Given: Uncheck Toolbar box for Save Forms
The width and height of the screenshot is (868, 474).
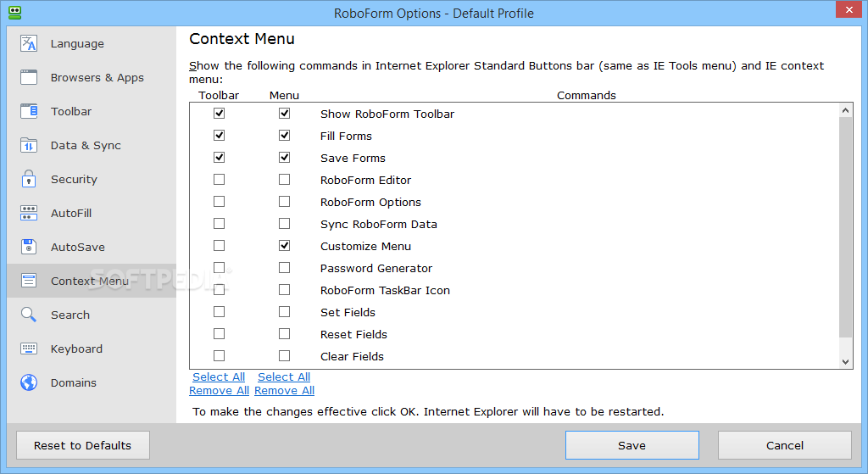Looking at the screenshot, I should 220,157.
